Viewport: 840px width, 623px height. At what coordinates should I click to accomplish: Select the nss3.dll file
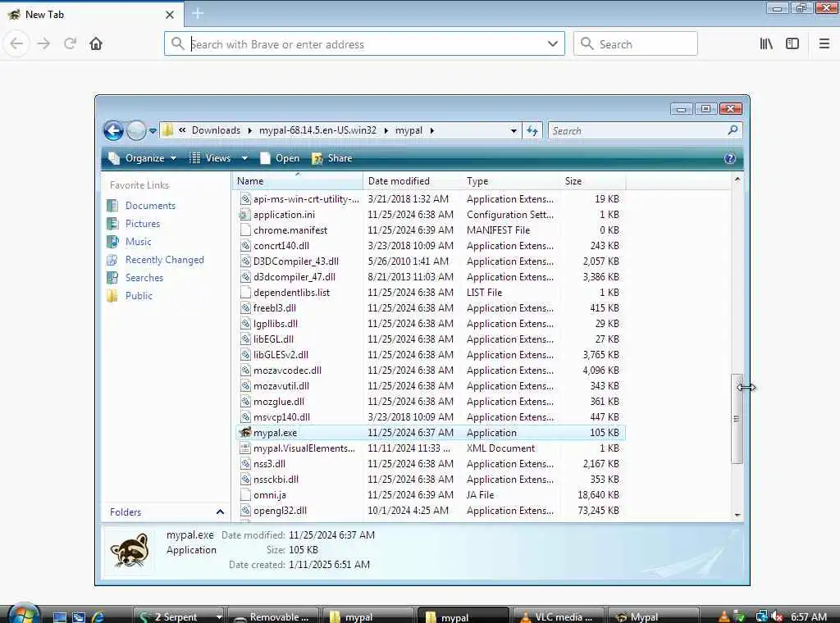[x=430, y=464]
